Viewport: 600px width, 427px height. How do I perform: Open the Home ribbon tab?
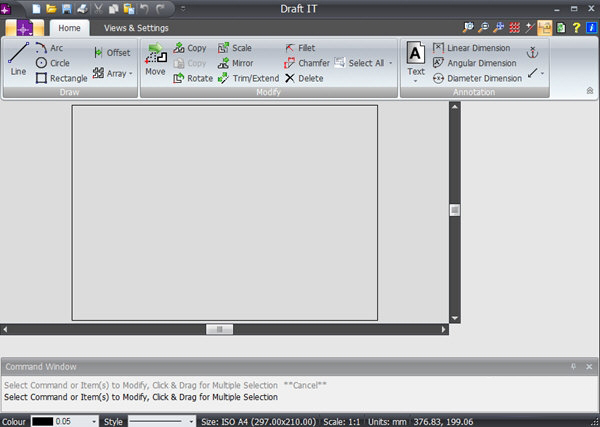[x=69, y=28]
